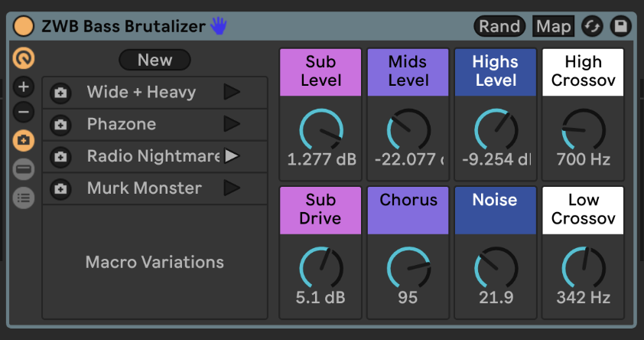Toggle the Macro Variations camera sidebar icon

coord(24,140)
